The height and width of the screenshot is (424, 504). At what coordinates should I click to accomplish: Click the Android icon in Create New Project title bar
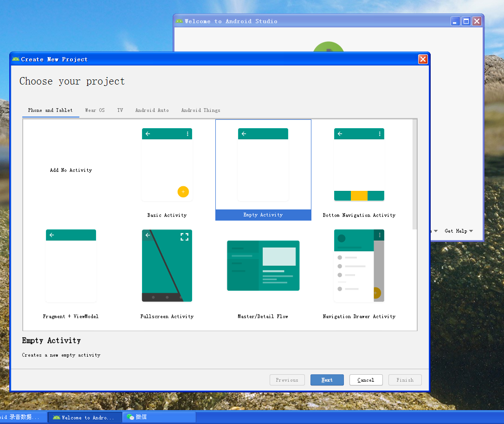(16, 59)
